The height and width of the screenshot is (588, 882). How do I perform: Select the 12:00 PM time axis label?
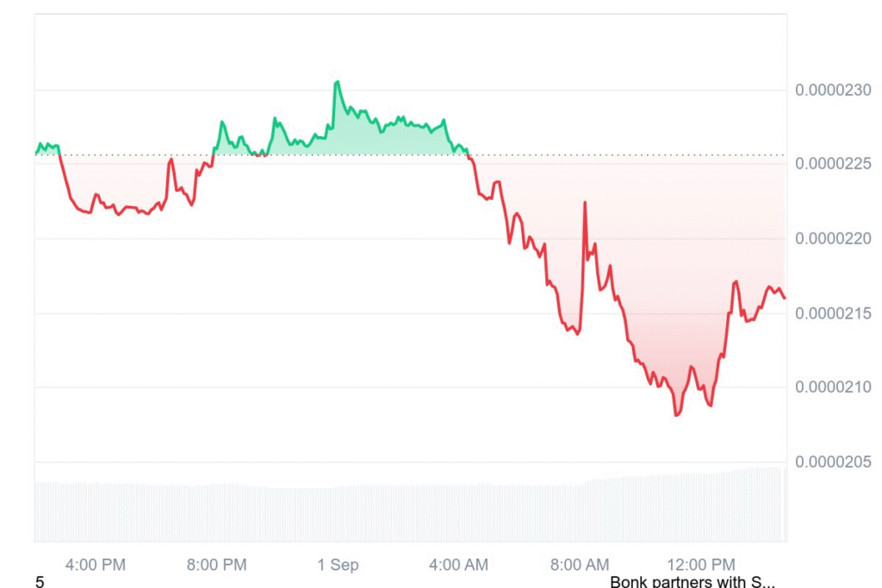pos(701,565)
